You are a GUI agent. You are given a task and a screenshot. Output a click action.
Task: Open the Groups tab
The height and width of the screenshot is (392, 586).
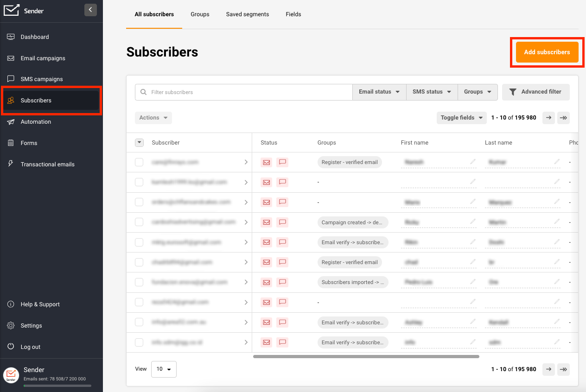coord(200,14)
